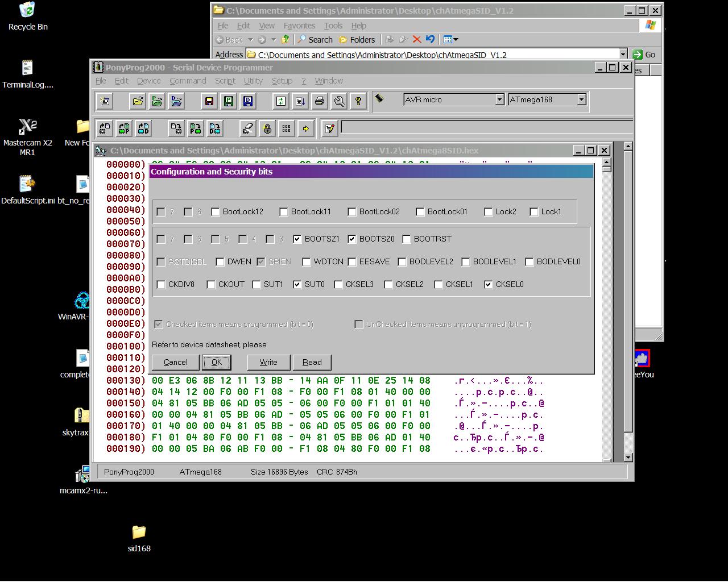The image size is (728, 582).
Task: Tick the CKDIV8 checkbox
Action: coord(161,285)
